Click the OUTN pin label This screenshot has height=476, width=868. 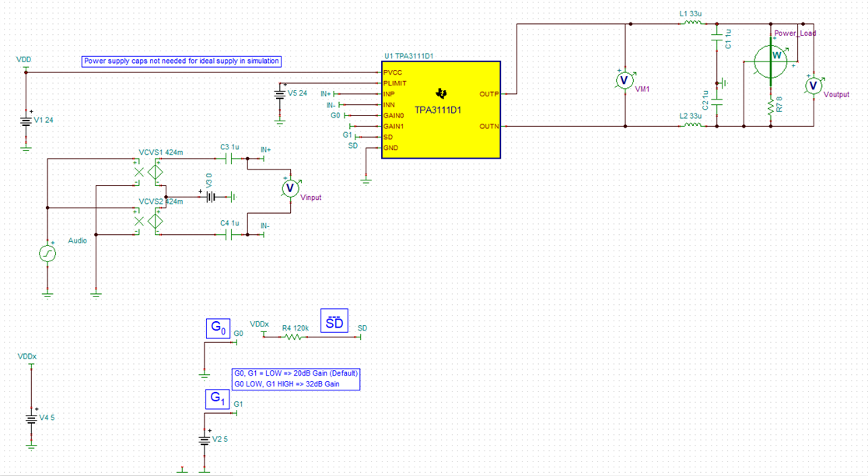coord(488,126)
